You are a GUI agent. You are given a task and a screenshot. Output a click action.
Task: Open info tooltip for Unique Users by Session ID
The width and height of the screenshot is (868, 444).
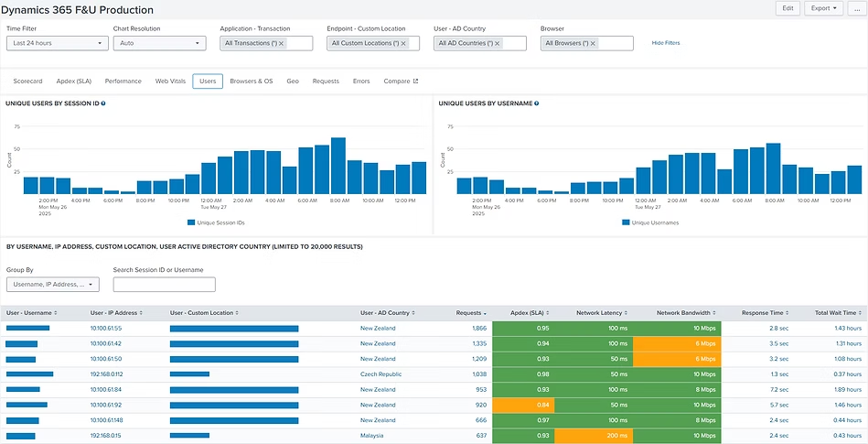coord(103,103)
